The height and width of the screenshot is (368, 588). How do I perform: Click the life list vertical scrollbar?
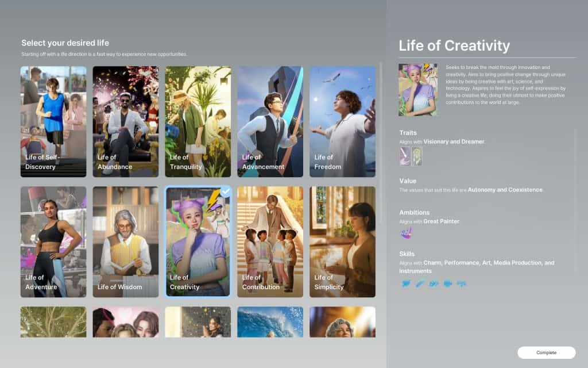click(x=380, y=144)
